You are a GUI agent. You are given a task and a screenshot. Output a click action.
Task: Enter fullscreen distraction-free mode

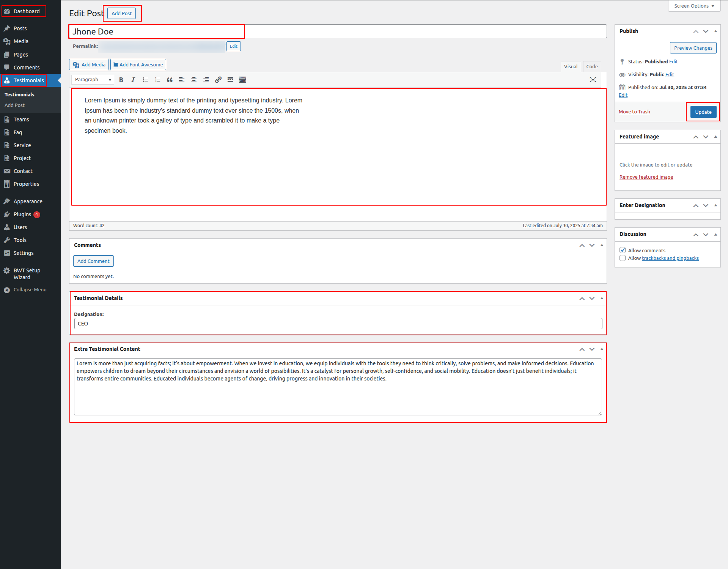tap(593, 80)
